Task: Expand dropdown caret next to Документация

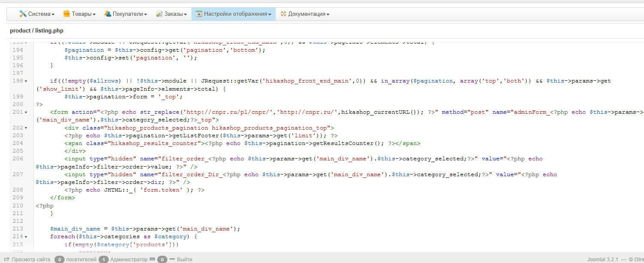Action: pos(328,15)
